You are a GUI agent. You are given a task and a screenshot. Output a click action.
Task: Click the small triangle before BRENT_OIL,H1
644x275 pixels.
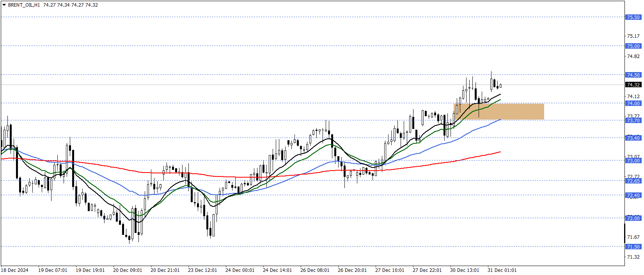(x=4, y=5)
